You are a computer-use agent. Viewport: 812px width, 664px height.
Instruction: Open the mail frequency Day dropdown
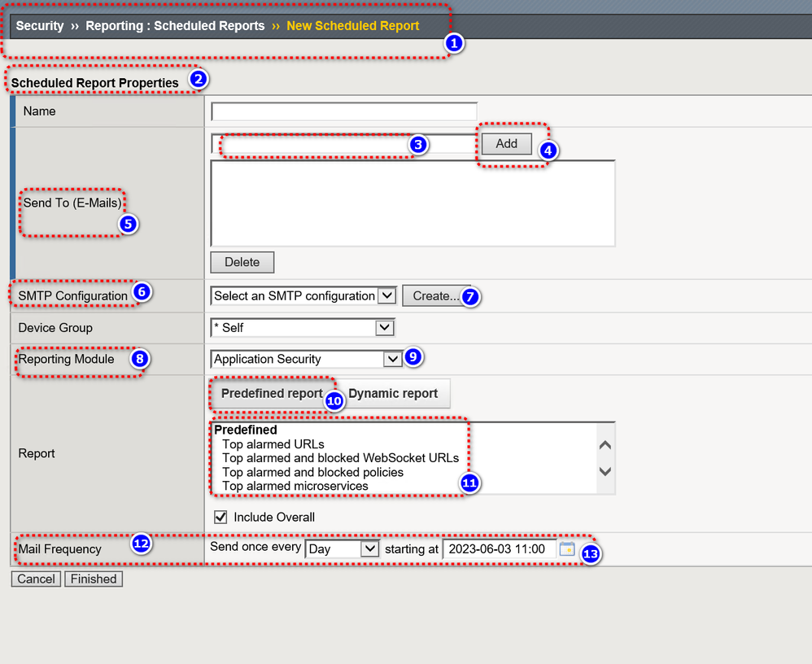point(343,549)
